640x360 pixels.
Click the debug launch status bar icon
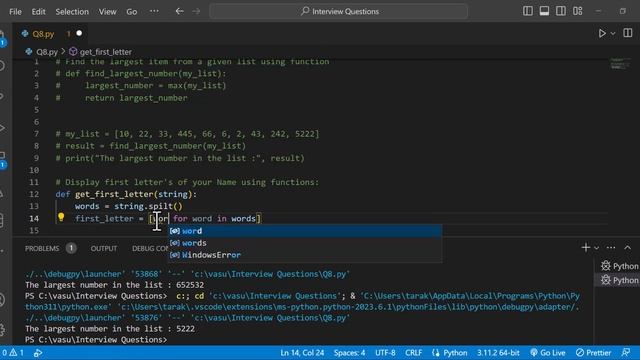38,353
